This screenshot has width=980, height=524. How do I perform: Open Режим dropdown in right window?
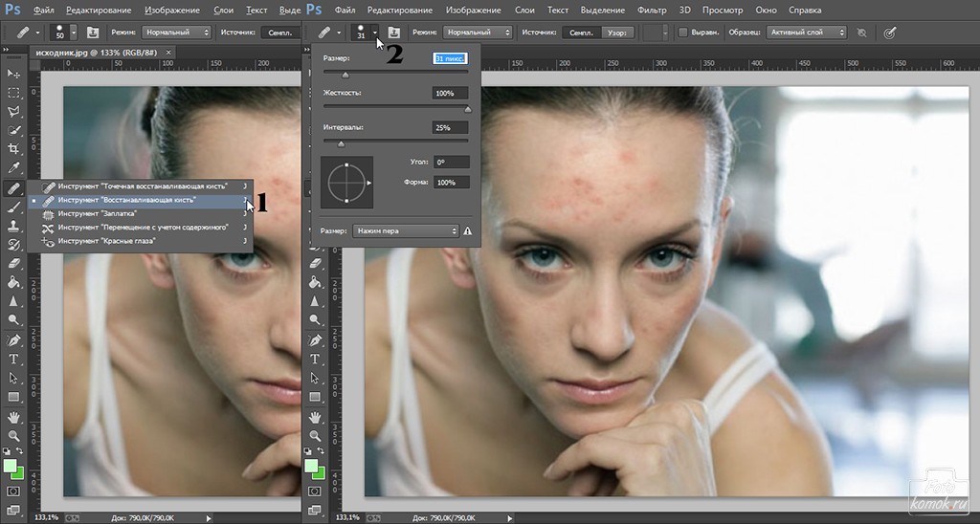click(x=477, y=33)
